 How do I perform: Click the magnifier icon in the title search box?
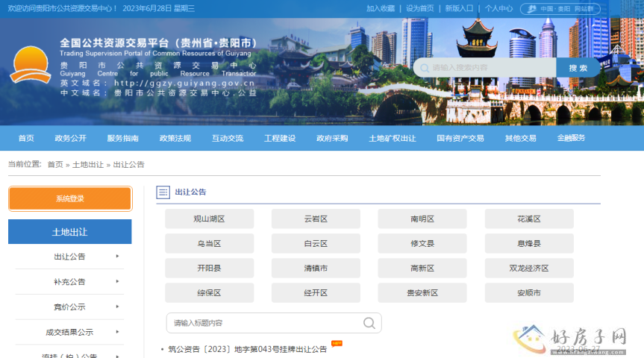pos(369,323)
